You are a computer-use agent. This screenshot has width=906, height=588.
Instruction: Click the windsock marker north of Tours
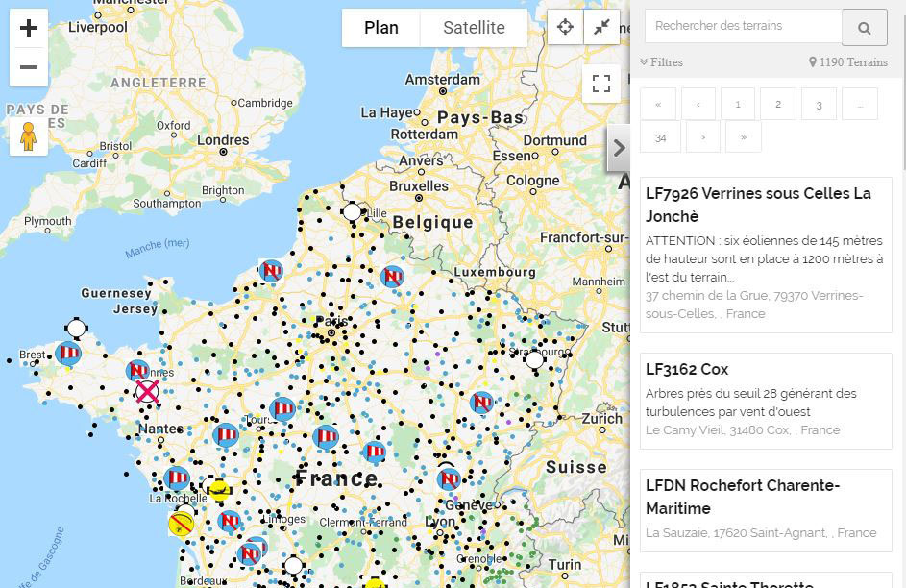coord(282,409)
